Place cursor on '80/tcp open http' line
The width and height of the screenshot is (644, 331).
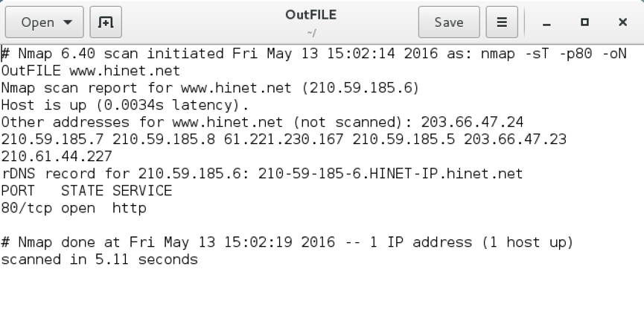pyautogui.click(x=74, y=208)
